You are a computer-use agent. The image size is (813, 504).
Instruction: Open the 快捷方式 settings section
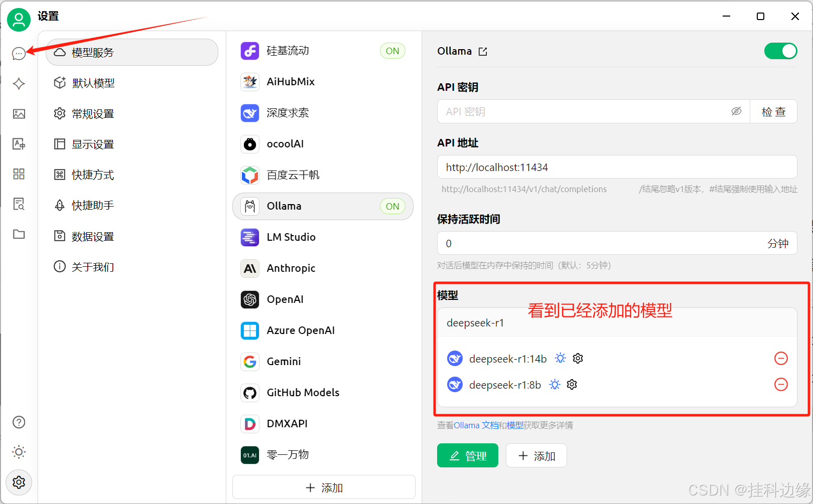pos(132,175)
